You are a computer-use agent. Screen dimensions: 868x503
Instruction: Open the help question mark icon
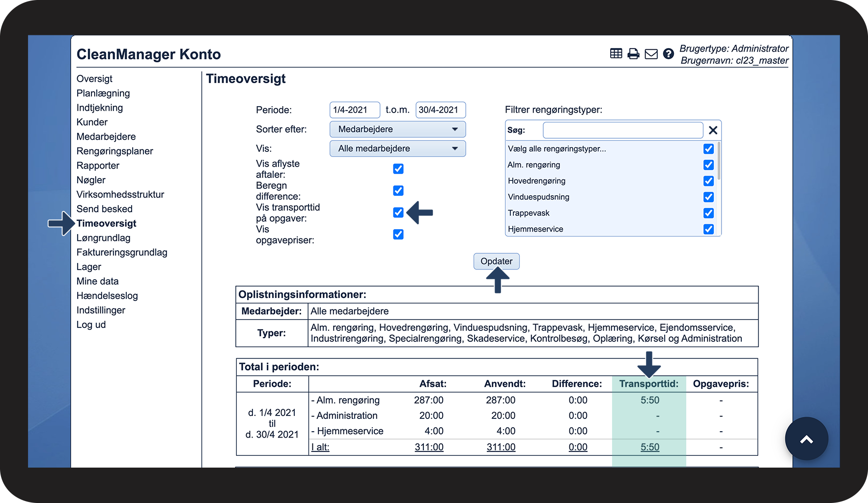click(668, 54)
